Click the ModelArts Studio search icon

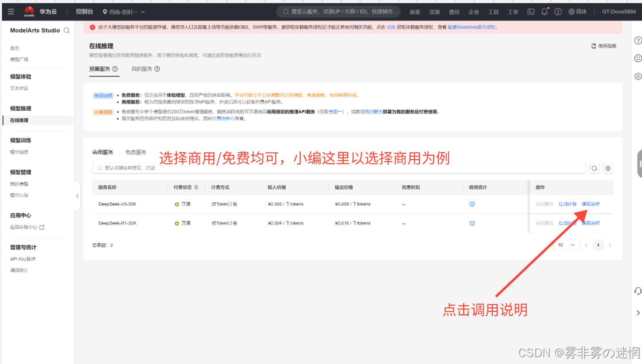click(x=67, y=31)
